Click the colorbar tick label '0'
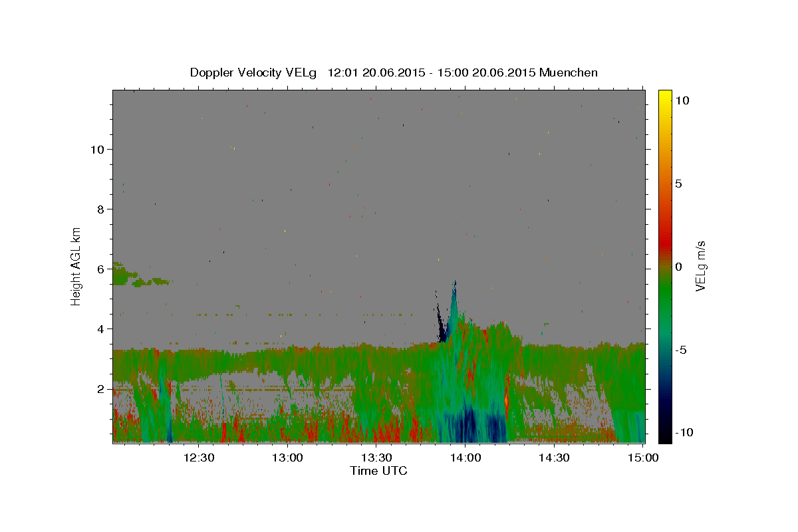Image resolution: width=798 pixels, height=532 pixels. coord(679,267)
